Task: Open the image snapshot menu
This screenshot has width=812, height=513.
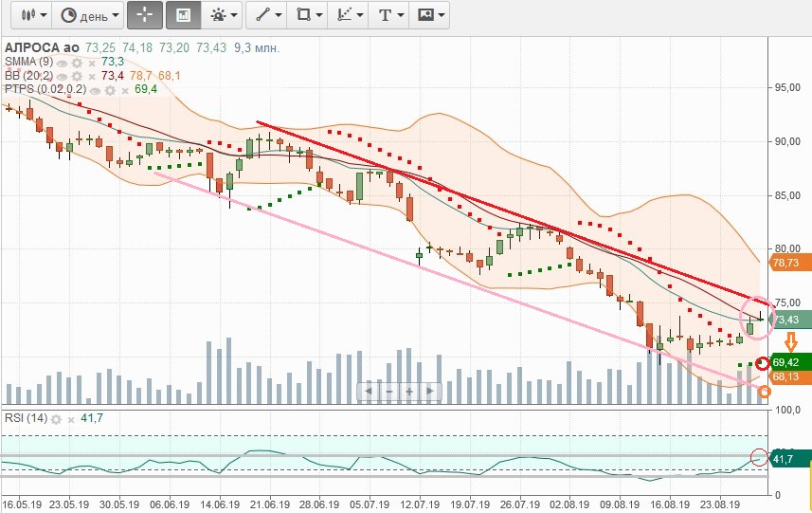Action: pos(431,15)
